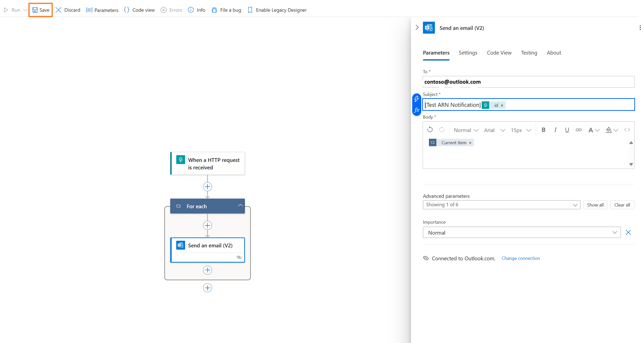The width and height of the screenshot is (644, 343).
Task: Toggle bold formatting in email body
Action: 543,130
